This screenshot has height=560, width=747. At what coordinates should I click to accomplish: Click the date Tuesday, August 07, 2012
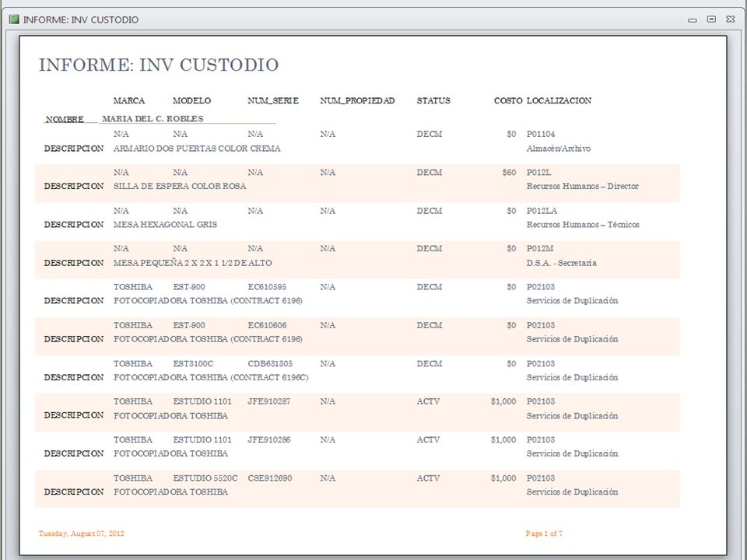tap(82, 534)
